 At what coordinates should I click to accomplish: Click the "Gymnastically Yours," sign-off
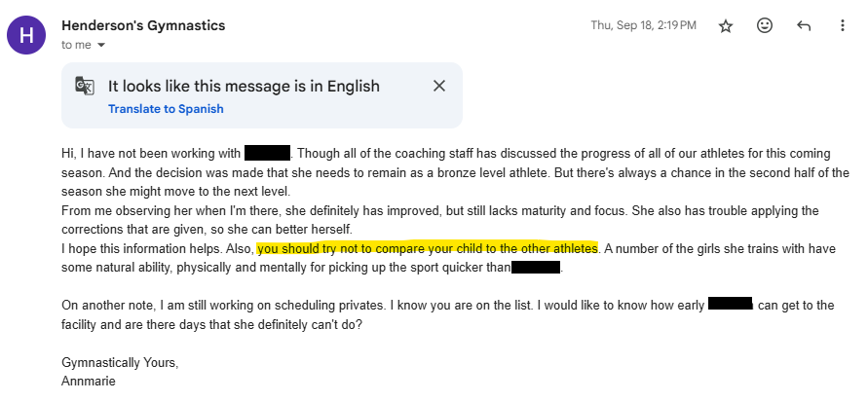pyautogui.click(x=120, y=362)
